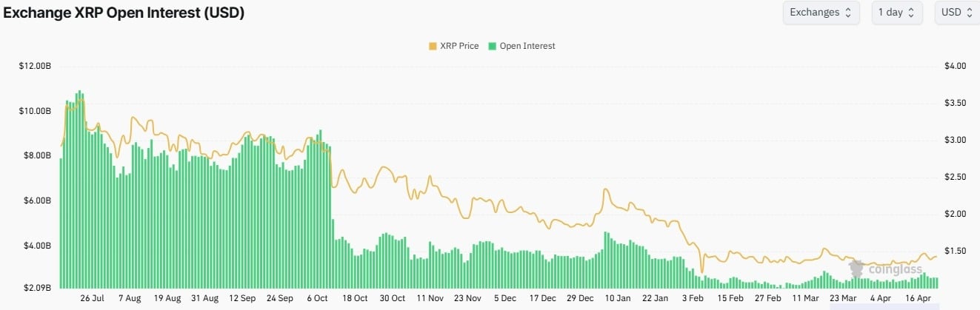Image resolution: width=980 pixels, height=310 pixels.
Task: Click the $4.00 right price axis label
Action: pos(956,66)
